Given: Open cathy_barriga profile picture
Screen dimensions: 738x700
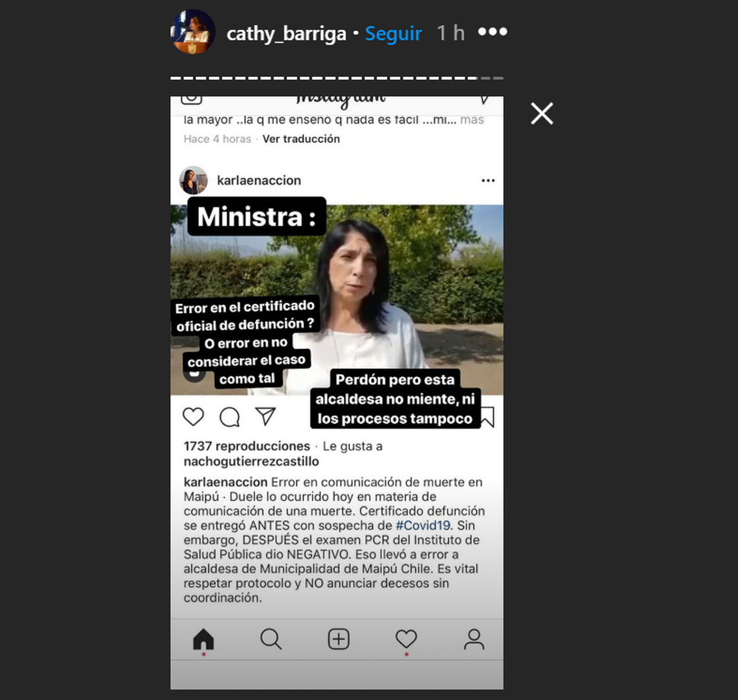Looking at the screenshot, I should coord(192,32).
